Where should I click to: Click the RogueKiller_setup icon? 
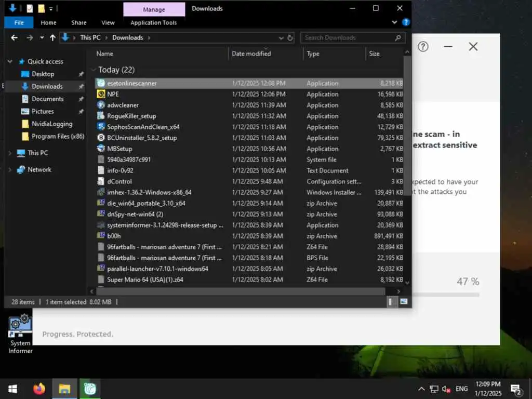[101, 116]
